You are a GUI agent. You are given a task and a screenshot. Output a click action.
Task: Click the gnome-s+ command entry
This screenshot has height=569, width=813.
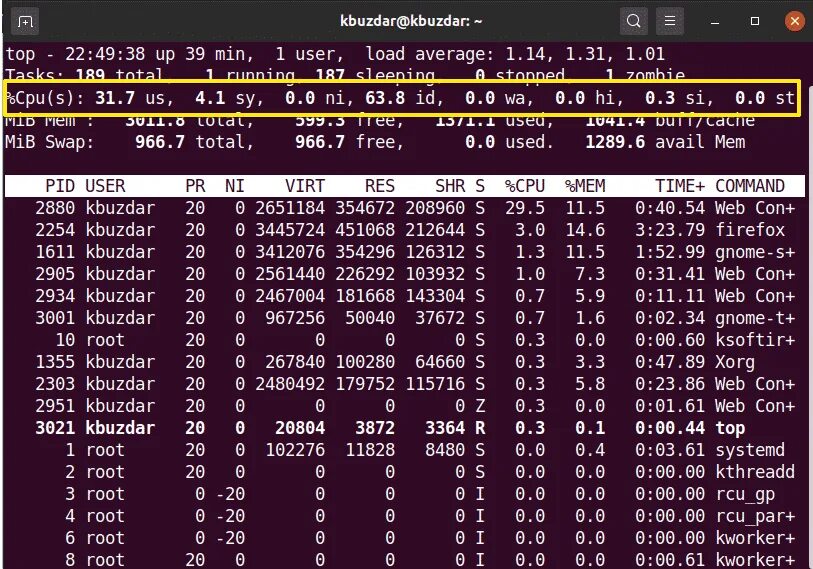tap(755, 252)
